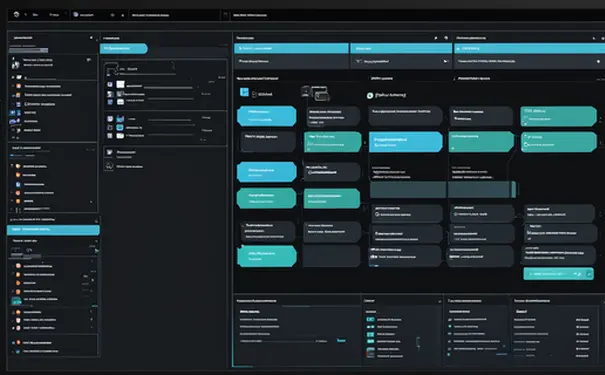Click the small teal button below the node cards
Screen dimensions: 605x375
558,274
